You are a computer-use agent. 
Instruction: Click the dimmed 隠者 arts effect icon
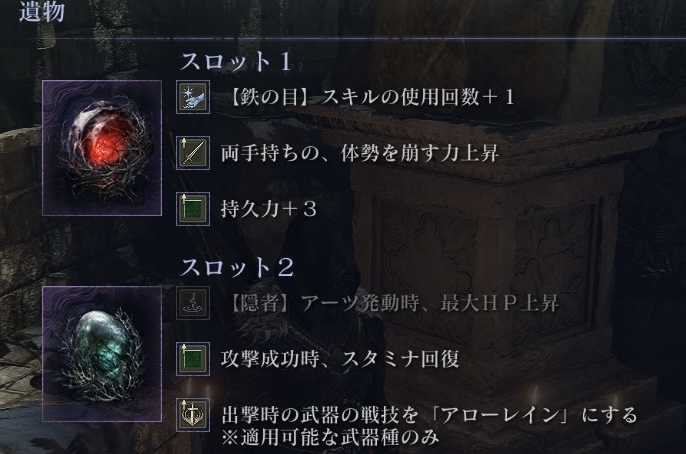(x=193, y=303)
